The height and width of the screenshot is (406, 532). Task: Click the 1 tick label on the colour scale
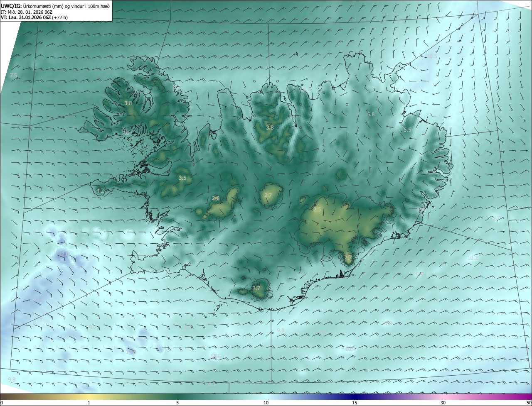click(x=89, y=403)
